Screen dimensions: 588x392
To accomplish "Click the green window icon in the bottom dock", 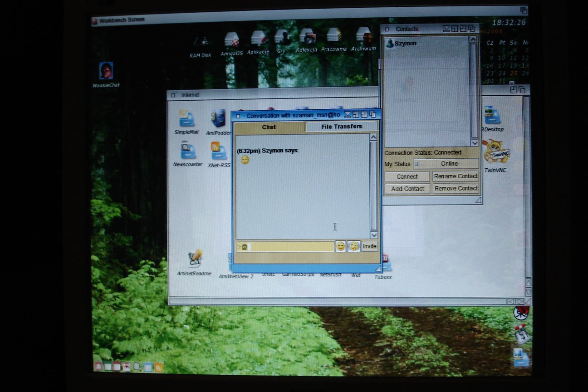I will pyautogui.click(x=108, y=367).
